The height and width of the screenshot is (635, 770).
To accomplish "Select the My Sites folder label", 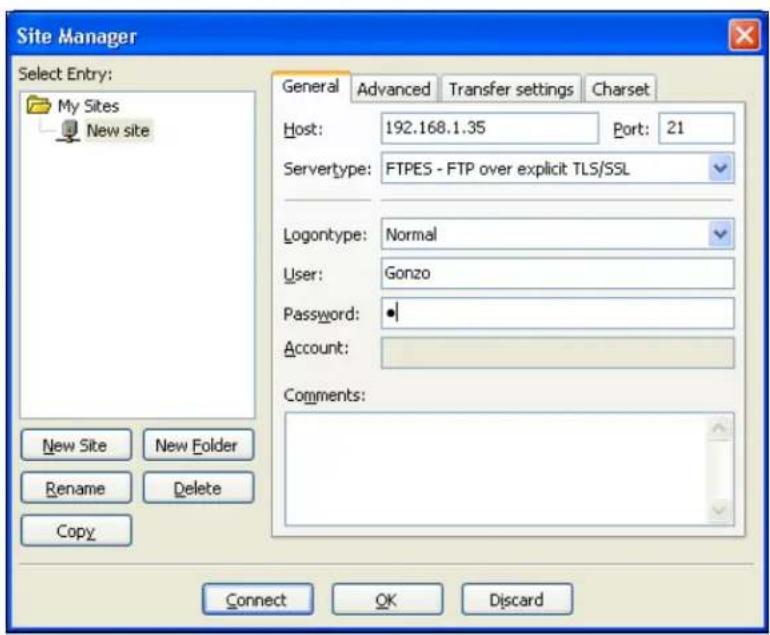I will [x=88, y=106].
